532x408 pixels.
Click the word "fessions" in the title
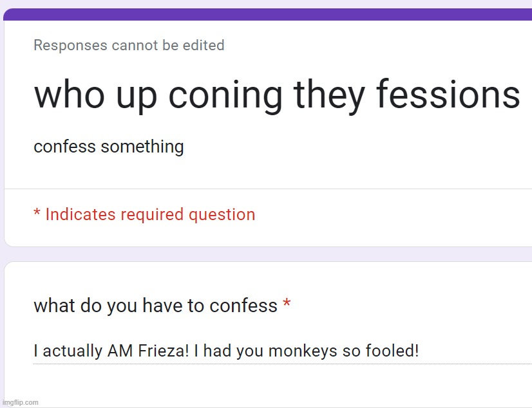[448, 94]
